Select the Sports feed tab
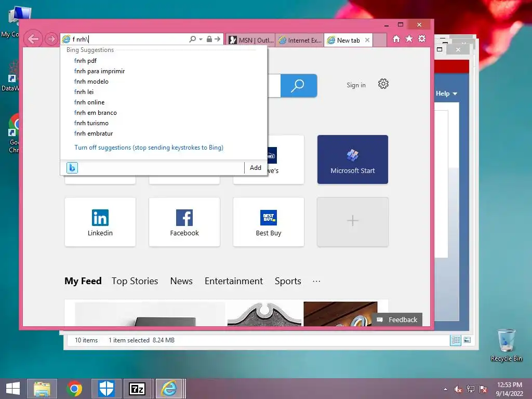The width and height of the screenshot is (532, 399). tap(288, 281)
